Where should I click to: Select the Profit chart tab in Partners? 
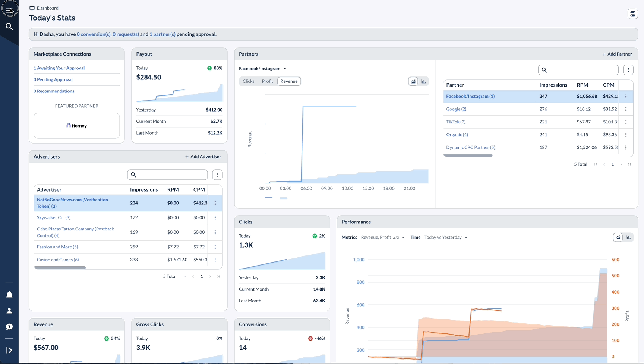pyautogui.click(x=267, y=81)
